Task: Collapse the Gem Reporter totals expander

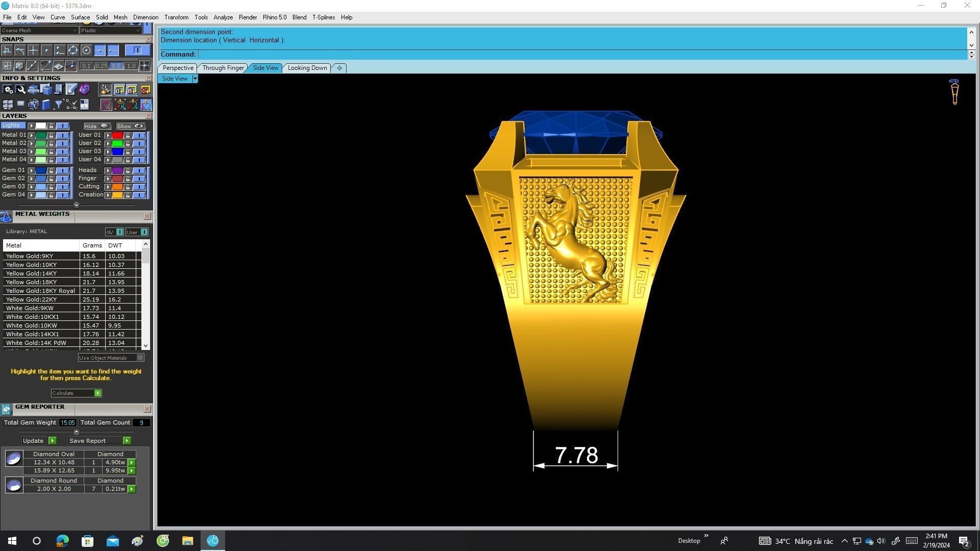Action: point(77,432)
